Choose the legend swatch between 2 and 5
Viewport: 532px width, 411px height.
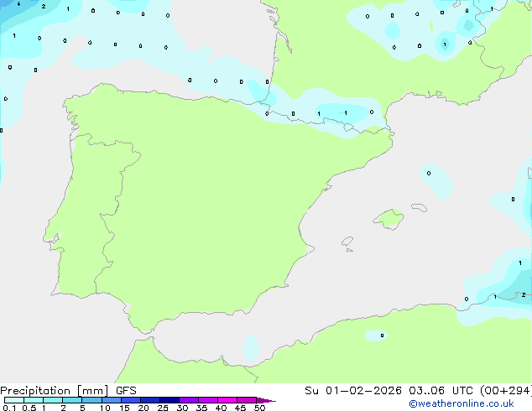[72, 400]
